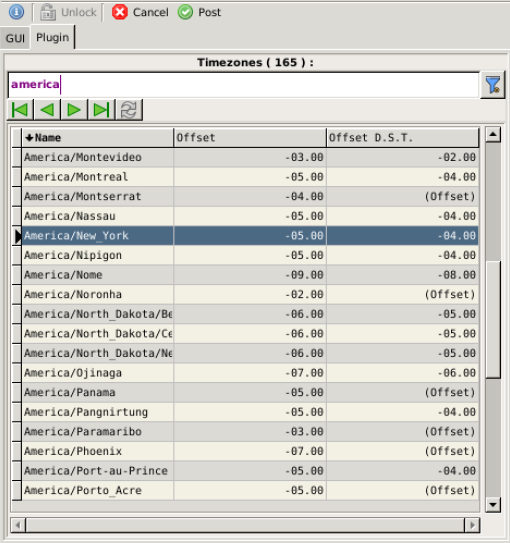Go to previous record in navigator
Image resolution: width=510 pixels, height=543 pixels.
pos(47,110)
